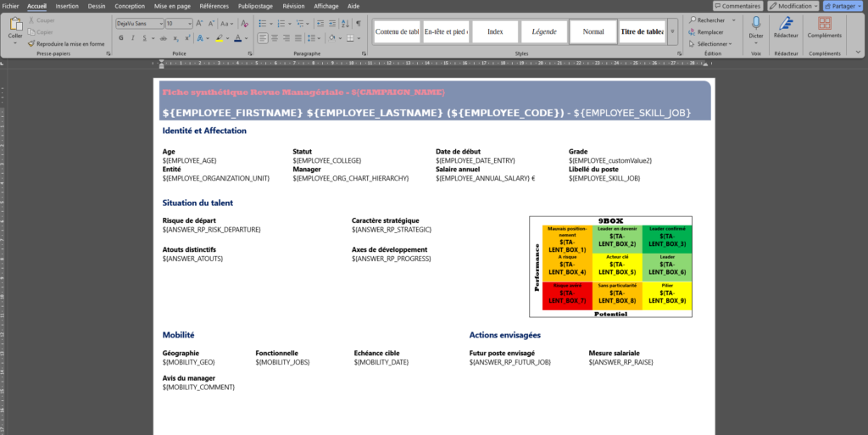Image resolution: width=868 pixels, height=435 pixels.
Task: Sort the selection alphabetically
Action: [x=344, y=24]
